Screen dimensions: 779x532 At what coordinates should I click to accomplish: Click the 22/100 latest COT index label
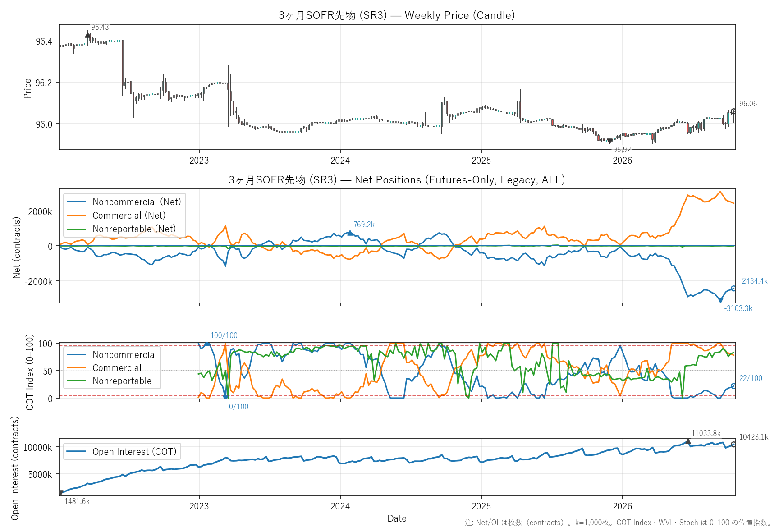pos(751,379)
